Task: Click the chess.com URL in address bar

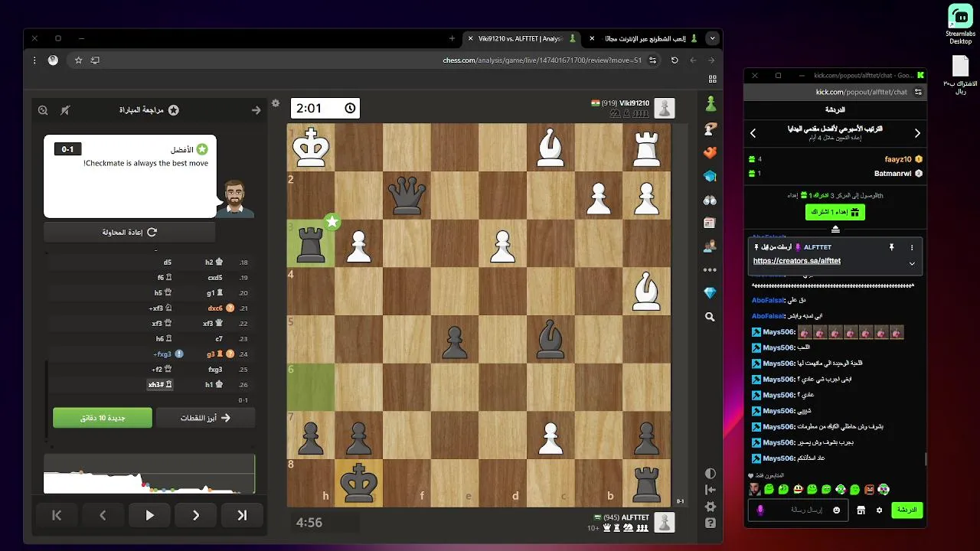Action: (542, 60)
